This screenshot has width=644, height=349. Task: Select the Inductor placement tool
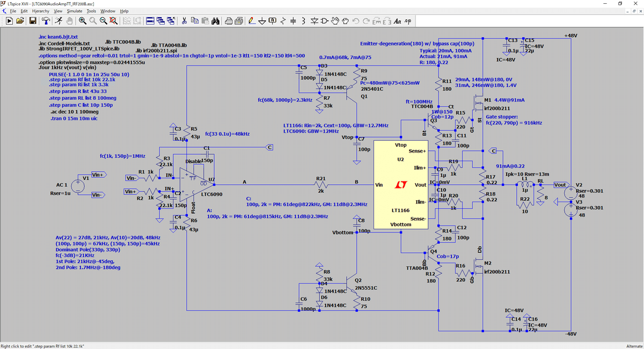tap(303, 21)
